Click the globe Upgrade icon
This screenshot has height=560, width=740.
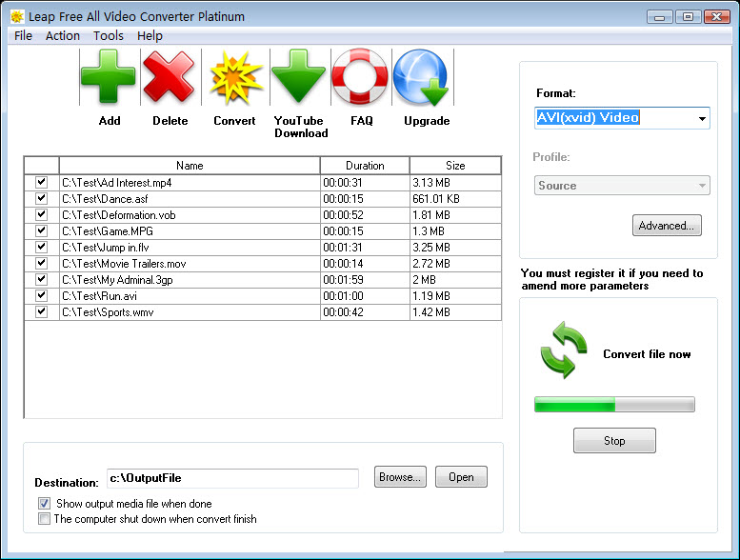point(421,77)
